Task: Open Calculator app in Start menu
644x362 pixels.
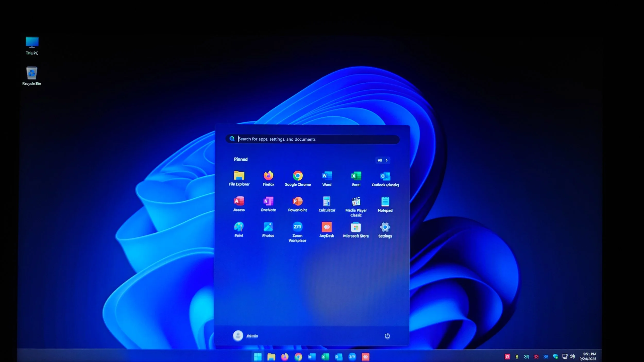Action: [327, 202]
